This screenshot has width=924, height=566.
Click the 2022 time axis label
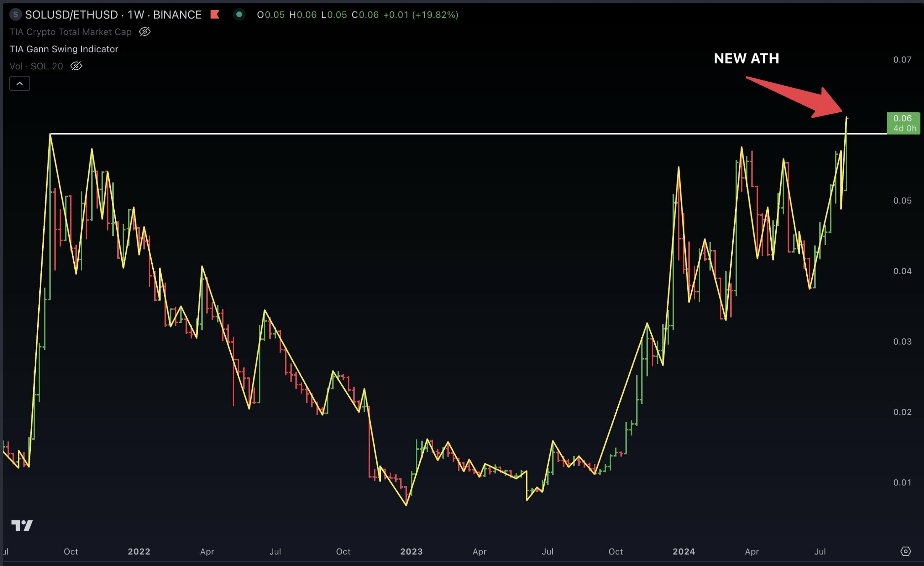(x=139, y=551)
